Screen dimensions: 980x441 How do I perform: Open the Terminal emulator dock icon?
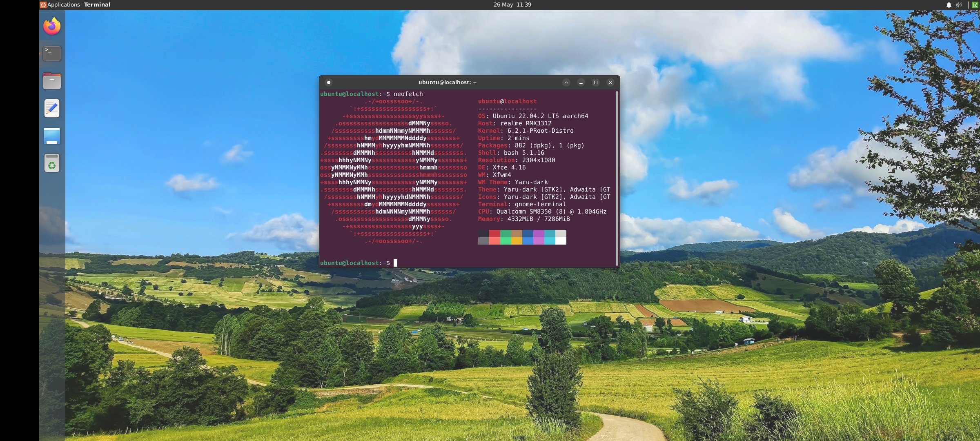tap(52, 53)
